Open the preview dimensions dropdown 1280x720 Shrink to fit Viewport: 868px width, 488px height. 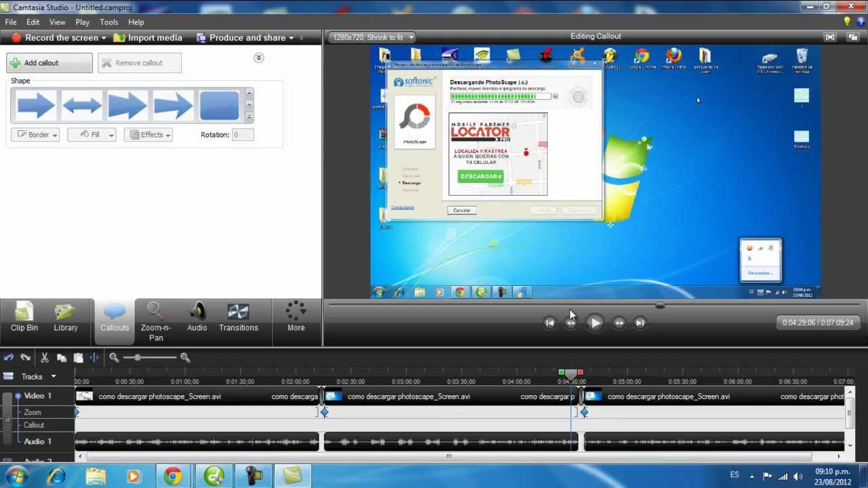pos(371,37)
